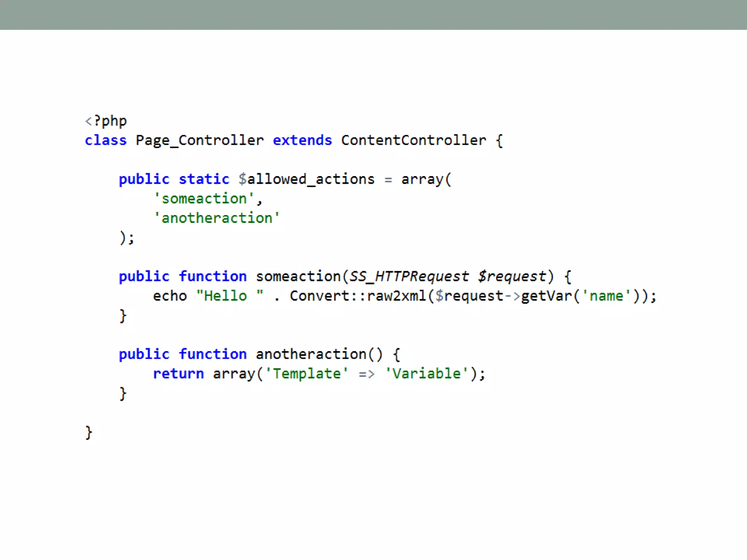
Task: Click the 'Convert::raw2xml' call
Action: [x=358, y=296]
